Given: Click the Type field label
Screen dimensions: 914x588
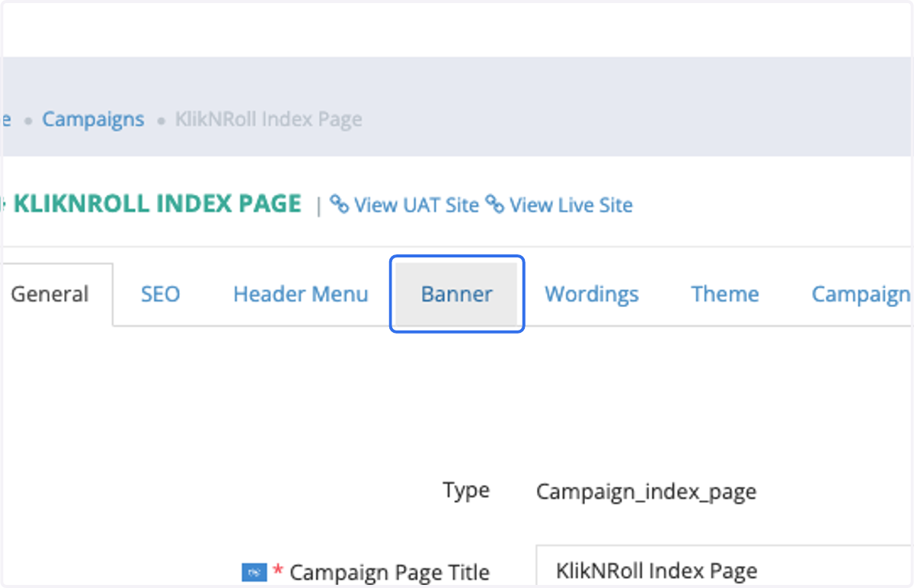Looking at the screenshot, I should [x=466, y=491].
